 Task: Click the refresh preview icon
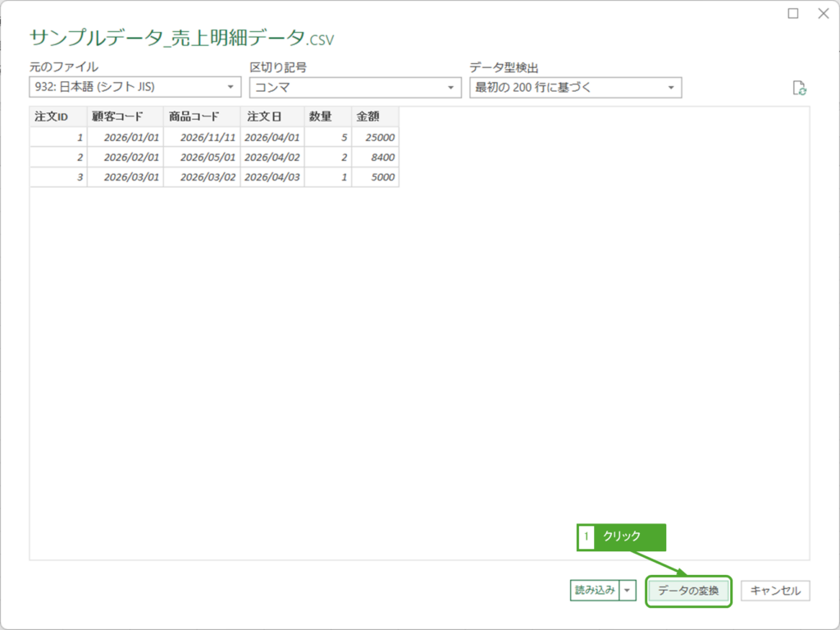(800, 89)
